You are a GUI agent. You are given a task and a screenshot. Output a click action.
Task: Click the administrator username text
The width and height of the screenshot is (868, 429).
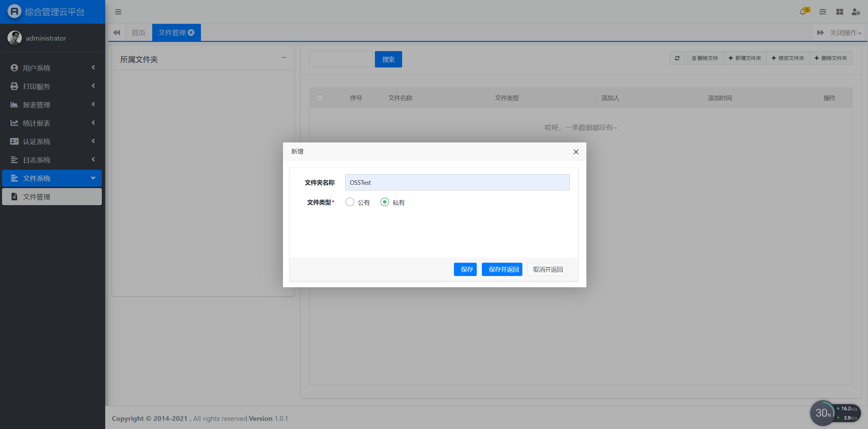click(x=46, y=38)
